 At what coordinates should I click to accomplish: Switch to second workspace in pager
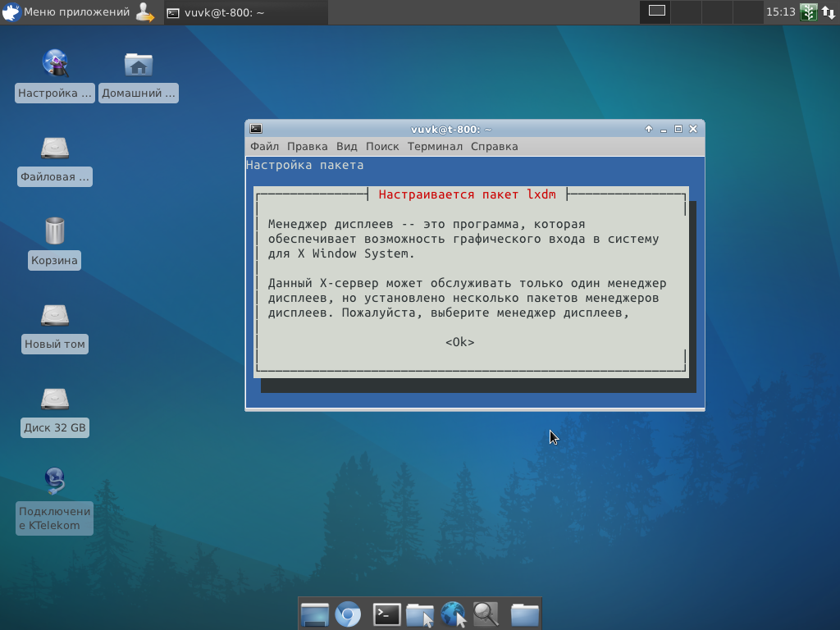click(686, 11)
